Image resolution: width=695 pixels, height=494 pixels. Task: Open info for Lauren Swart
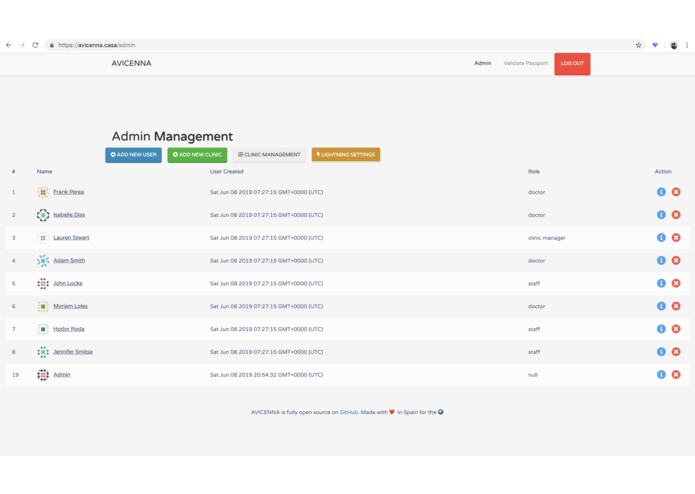click(x=661, y=237)
